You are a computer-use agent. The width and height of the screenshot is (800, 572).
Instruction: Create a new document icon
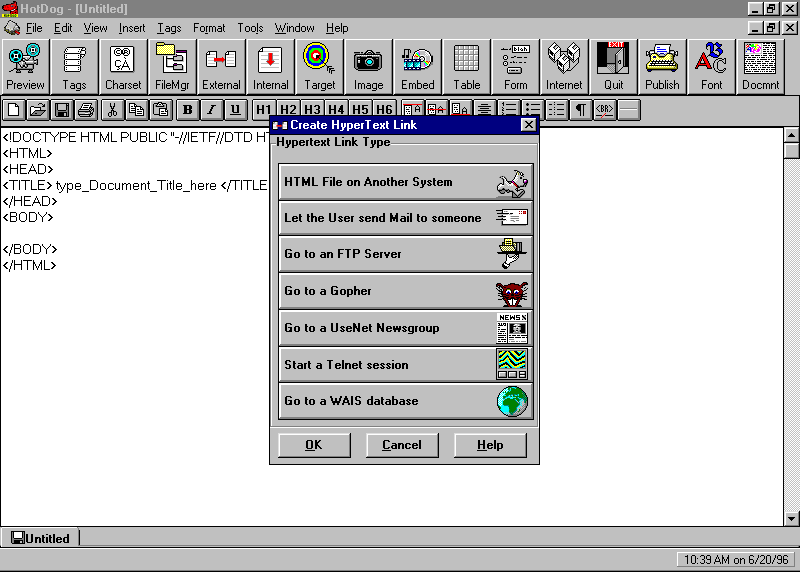[14, 110]
